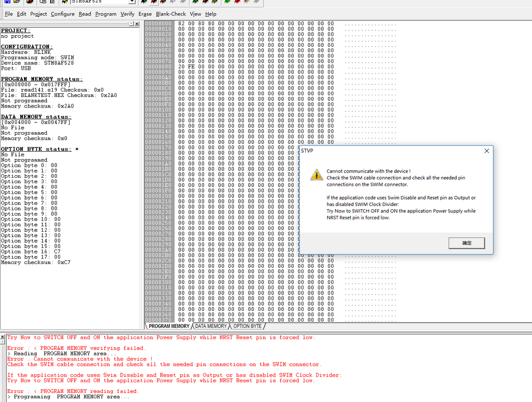Image resolution: width=532 pixels, height=402 pixels.
Task: Click the 'Hardware: RLINK' line
Action: (x=26, y=52)
